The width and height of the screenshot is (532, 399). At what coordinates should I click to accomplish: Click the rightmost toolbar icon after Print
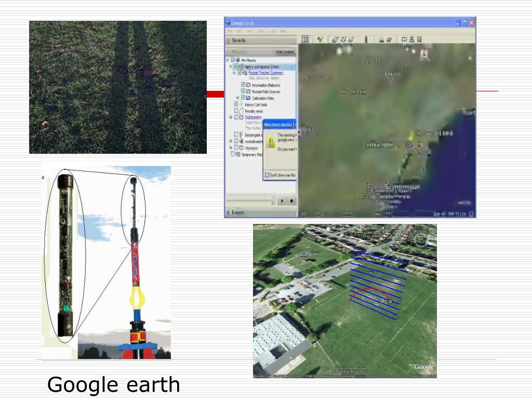pos(419,39)
